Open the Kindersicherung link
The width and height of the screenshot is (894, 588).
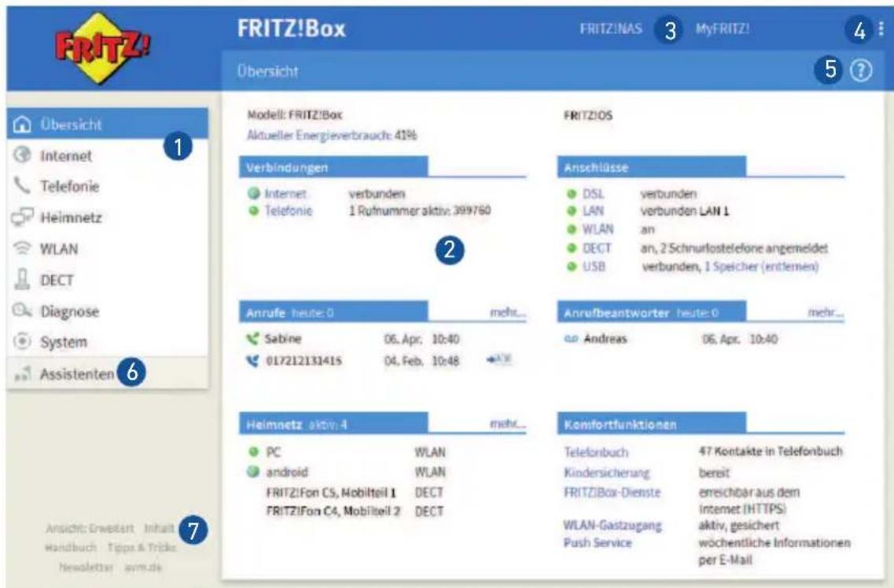pos(607,472)
